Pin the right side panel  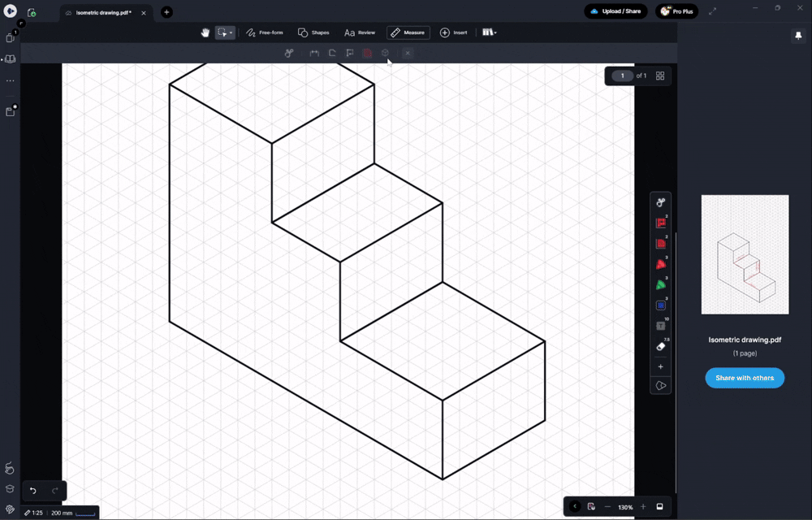798,36
